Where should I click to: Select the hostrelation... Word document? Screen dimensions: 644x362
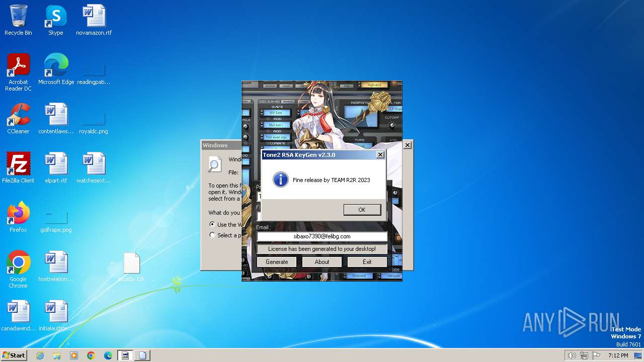[x=56, y=266]
